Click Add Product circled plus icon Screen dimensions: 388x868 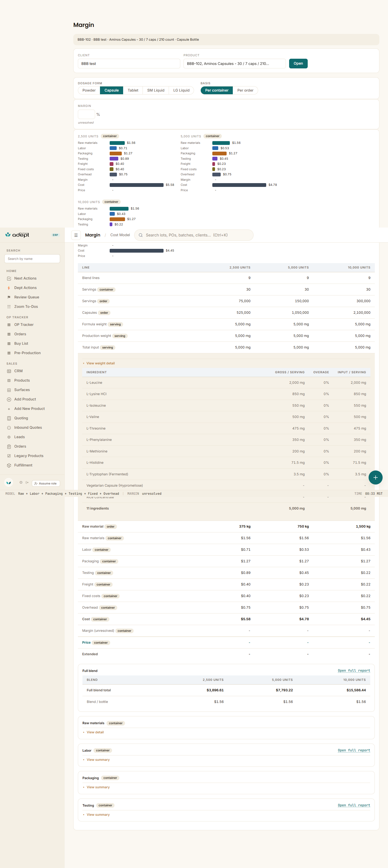[9, 399]
